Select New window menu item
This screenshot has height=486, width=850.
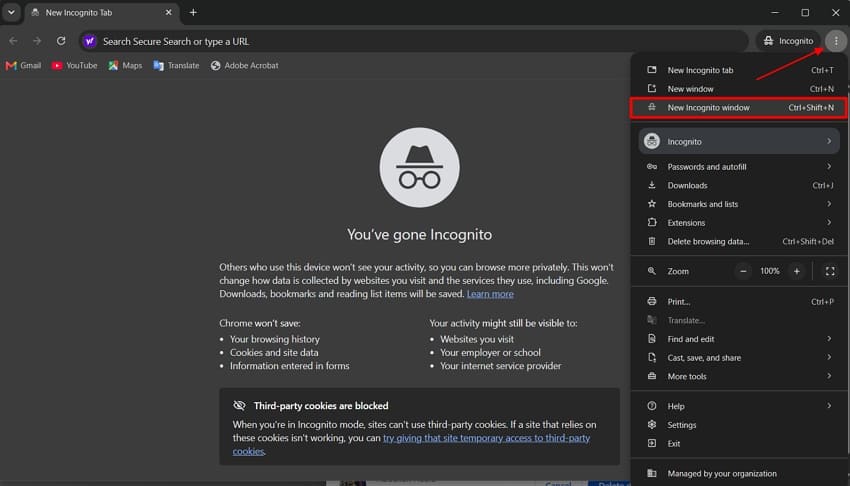[x=739, y=89]
